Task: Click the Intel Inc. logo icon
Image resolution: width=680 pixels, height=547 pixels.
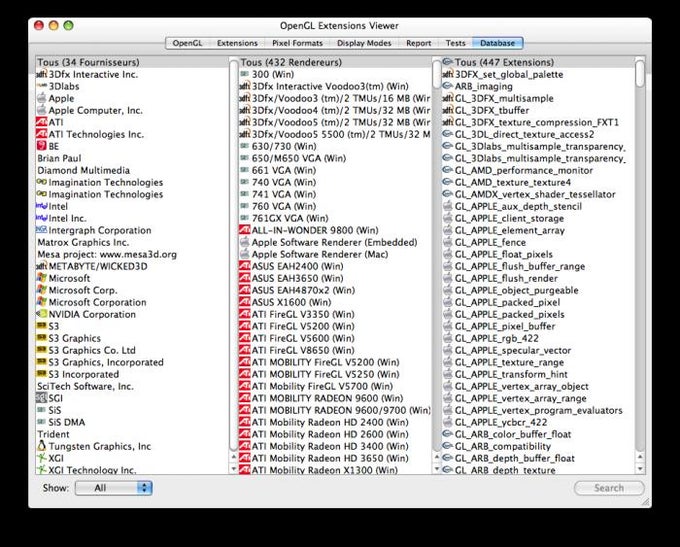Action: tap(42, 218)
